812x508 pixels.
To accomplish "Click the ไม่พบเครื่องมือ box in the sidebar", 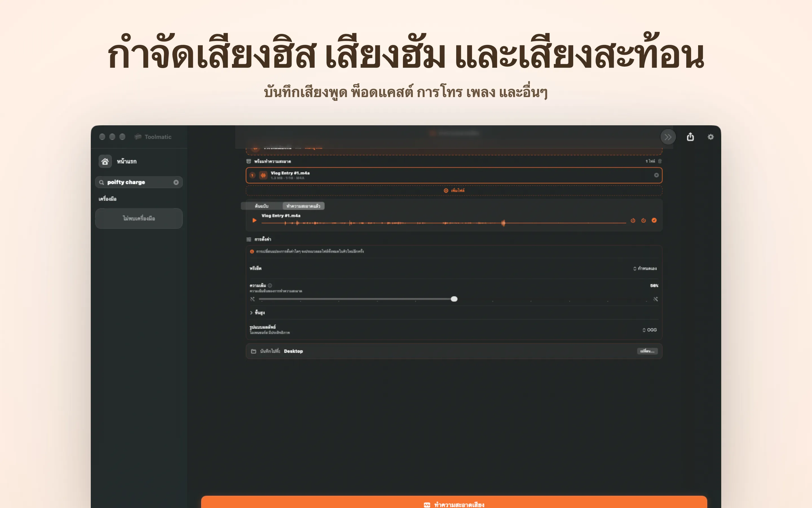I will [139, 219].
